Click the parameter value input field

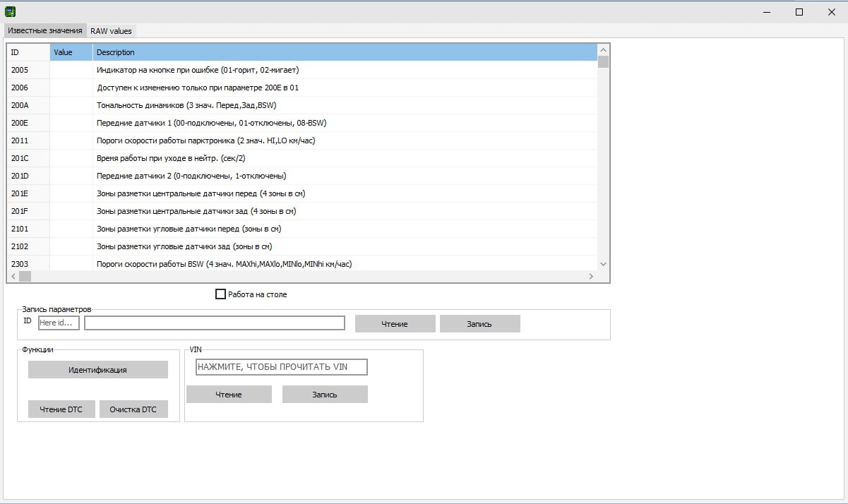pos(215,323)
